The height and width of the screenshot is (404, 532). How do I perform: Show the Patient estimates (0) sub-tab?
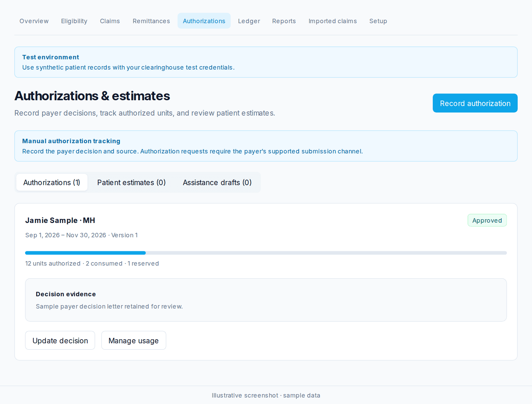pyautogui.click(x=131, y=182)
